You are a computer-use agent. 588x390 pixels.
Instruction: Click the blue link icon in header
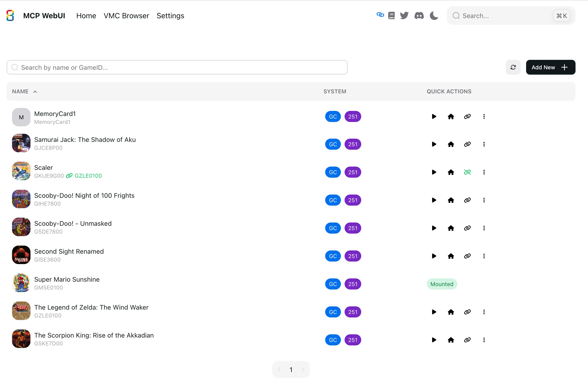(x=380, y=15)
